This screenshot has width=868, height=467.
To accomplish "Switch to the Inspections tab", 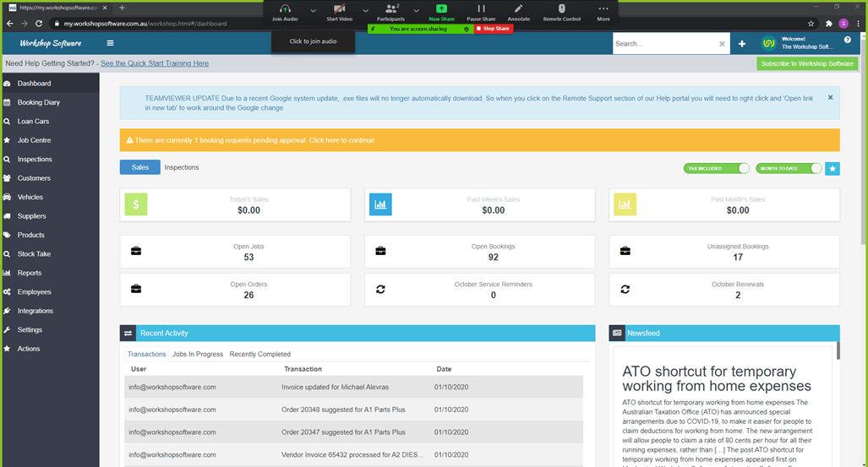I will (182, 167).
